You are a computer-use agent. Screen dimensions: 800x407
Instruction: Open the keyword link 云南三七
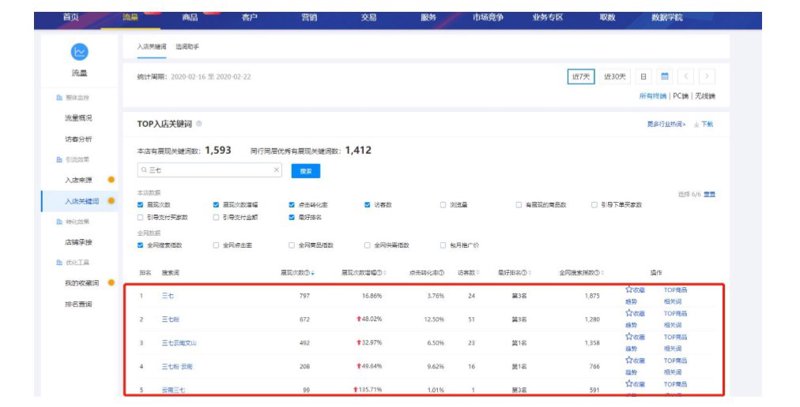(173, 390)
